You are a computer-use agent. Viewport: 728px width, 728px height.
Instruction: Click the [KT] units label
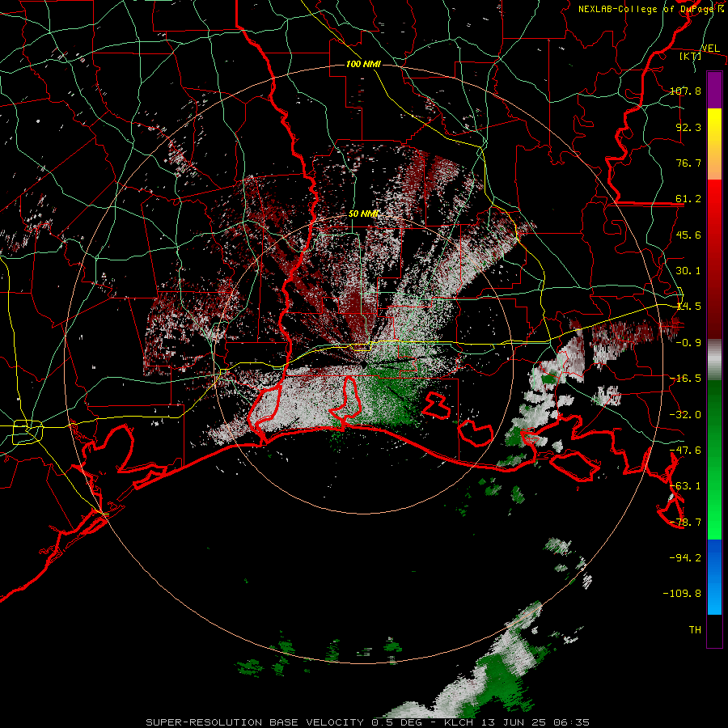[x=691, y=56]
